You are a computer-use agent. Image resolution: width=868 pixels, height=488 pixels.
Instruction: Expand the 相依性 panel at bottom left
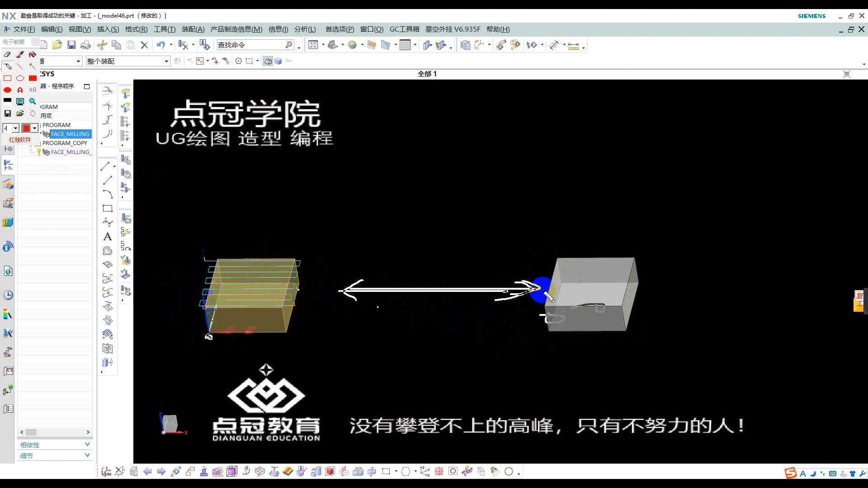[54, 444]
